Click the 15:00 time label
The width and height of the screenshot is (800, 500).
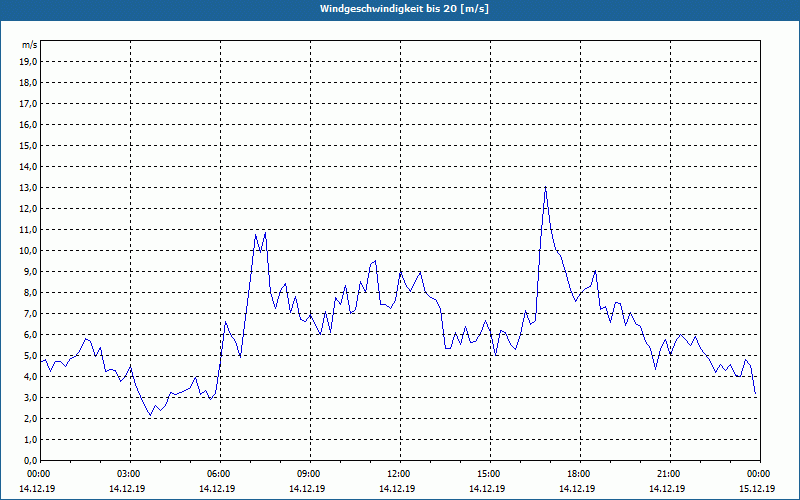pos(487,474)
